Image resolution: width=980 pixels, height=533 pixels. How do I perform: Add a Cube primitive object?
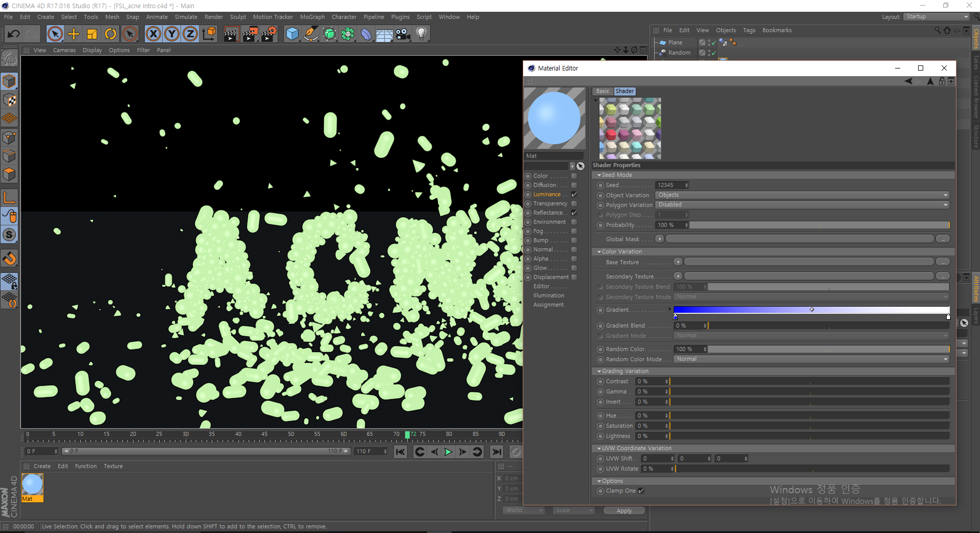tap(293, 34)
